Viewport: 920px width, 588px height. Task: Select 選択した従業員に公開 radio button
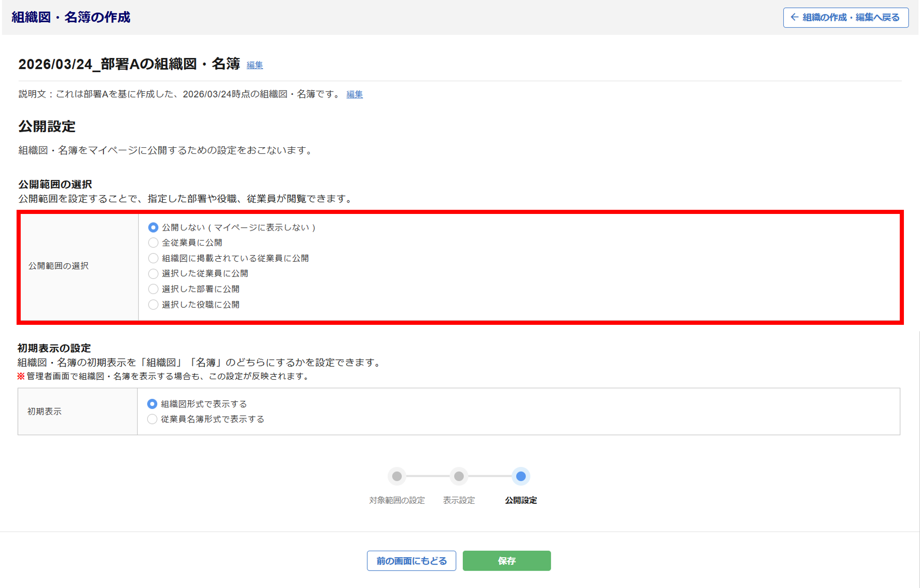click(x=153, y=274)
